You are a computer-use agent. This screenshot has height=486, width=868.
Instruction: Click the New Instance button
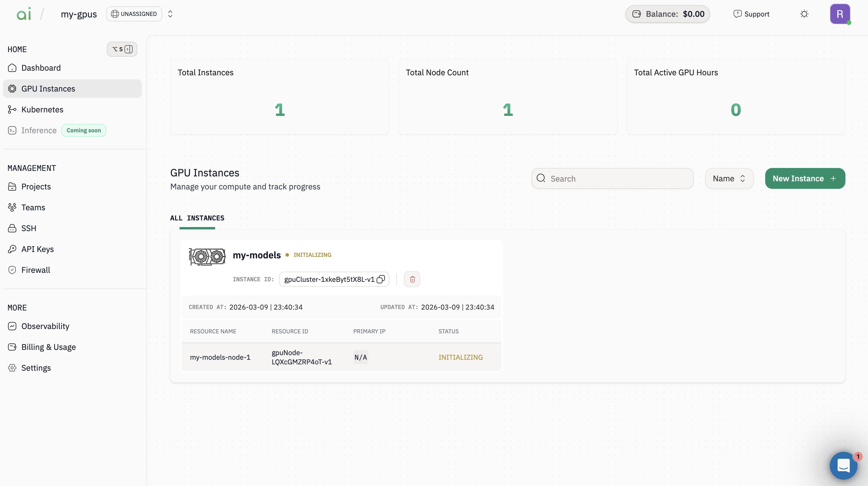tap(805, 178)
